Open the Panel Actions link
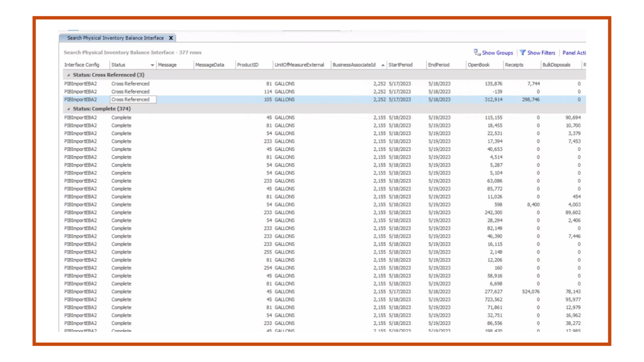This screenshot has width=644, height=362. click(574, 53)
